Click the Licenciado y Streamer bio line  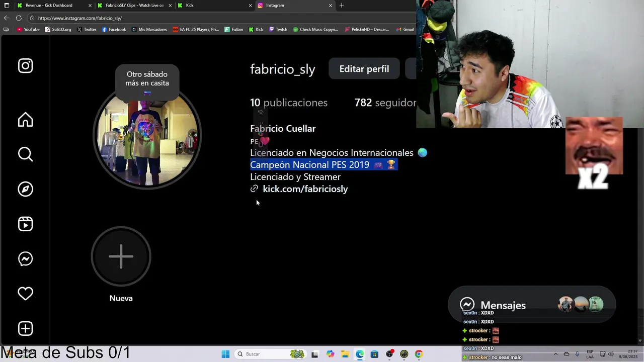point(295,177)
